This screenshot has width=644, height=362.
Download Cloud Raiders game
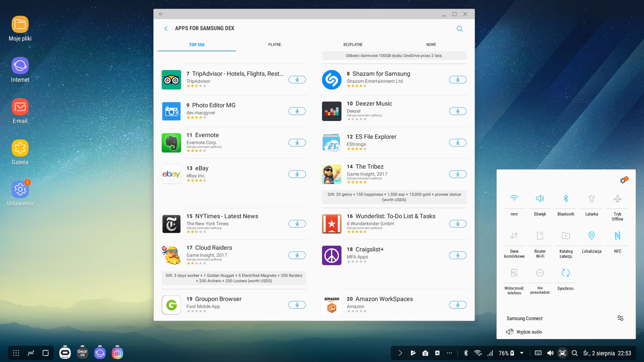[297, 255]
